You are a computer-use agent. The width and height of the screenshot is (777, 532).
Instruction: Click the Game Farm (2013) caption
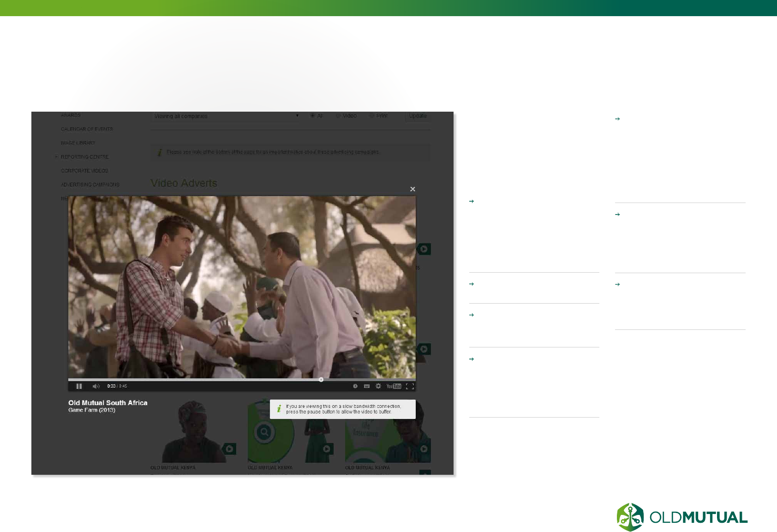[x=92, y=410]
